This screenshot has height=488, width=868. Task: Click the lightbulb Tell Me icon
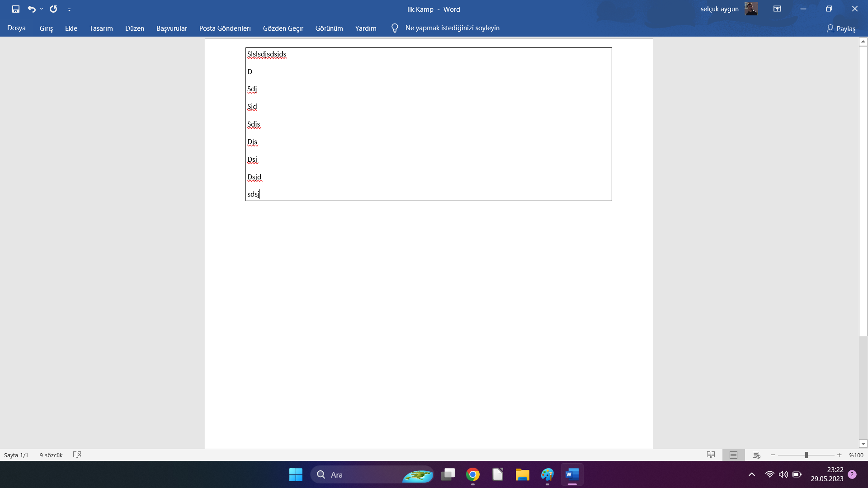(395, 28)
